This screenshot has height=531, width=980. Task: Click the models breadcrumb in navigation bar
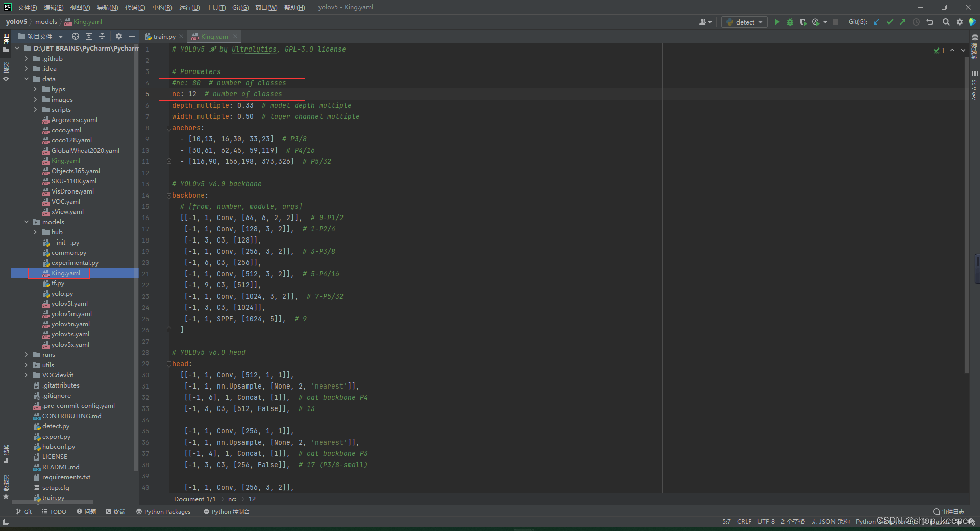pyautogui.click(x=46, y=22)
